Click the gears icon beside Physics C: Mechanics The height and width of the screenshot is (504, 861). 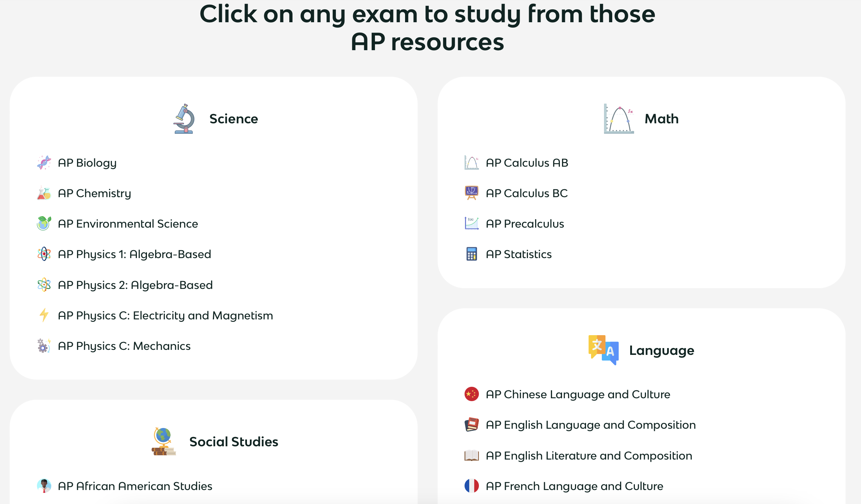click(x=44, y=346)
